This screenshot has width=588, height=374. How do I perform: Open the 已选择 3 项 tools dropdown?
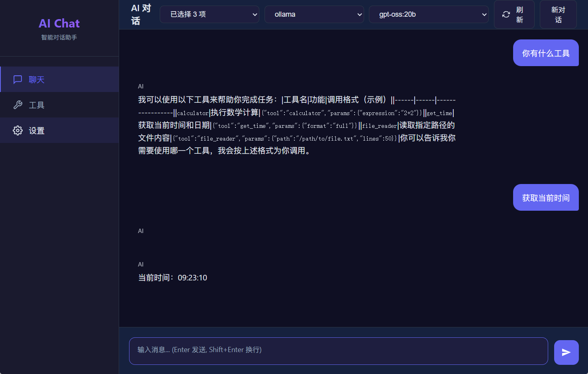coord(210,14)
